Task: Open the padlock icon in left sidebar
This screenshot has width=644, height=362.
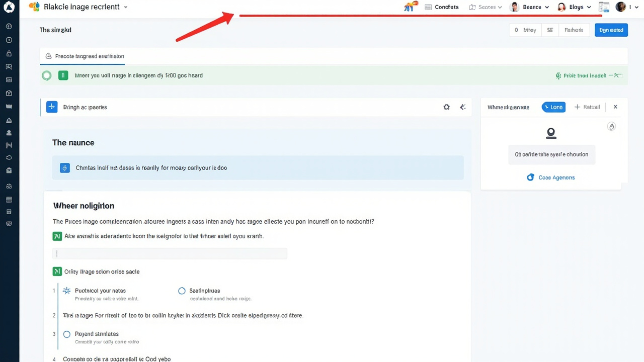Action: tap(9, 53)
